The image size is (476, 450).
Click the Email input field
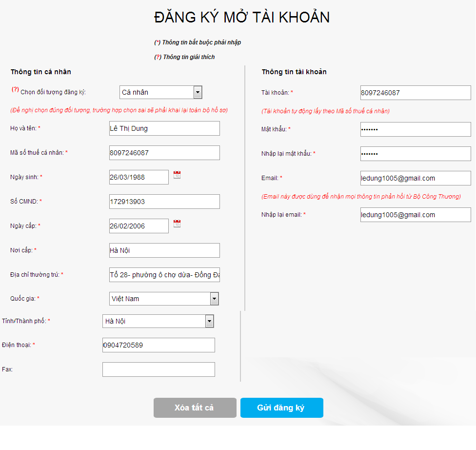tap(416, 178)
